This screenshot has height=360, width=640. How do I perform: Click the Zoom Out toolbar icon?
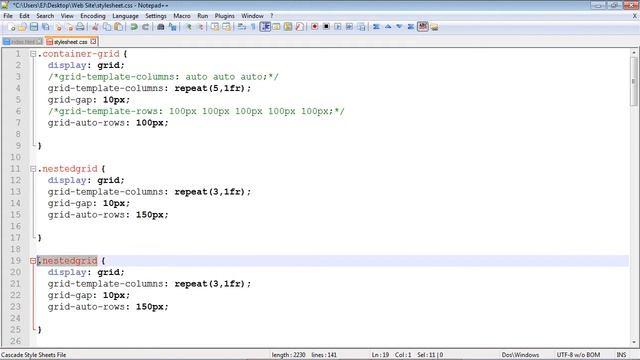click(200, 27)
